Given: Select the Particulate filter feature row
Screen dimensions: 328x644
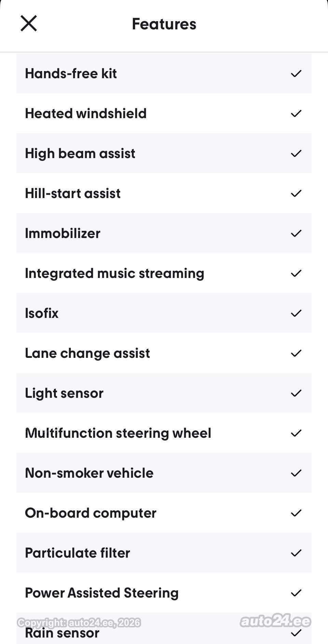Looking at the screenshot, I should click(x=164, y=553).
